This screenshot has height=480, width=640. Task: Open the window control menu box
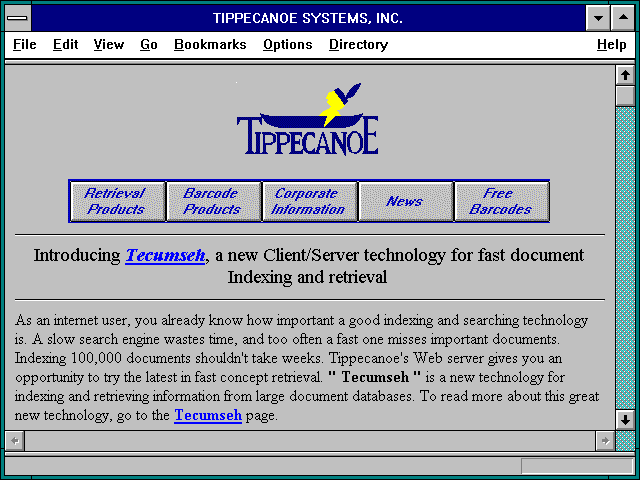tap(18, 18)
